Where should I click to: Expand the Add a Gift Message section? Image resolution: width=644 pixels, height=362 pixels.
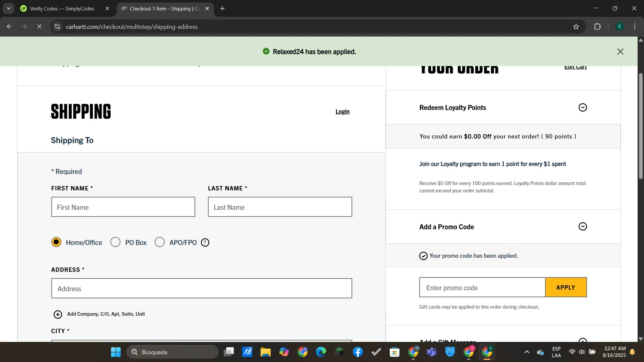583,341
